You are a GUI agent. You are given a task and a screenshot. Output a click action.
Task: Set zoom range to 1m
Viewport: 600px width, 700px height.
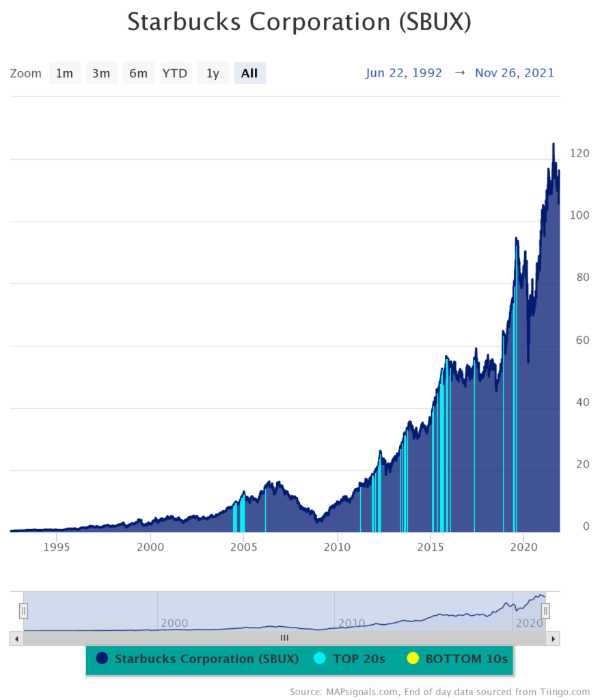click(x=64, y=73)
